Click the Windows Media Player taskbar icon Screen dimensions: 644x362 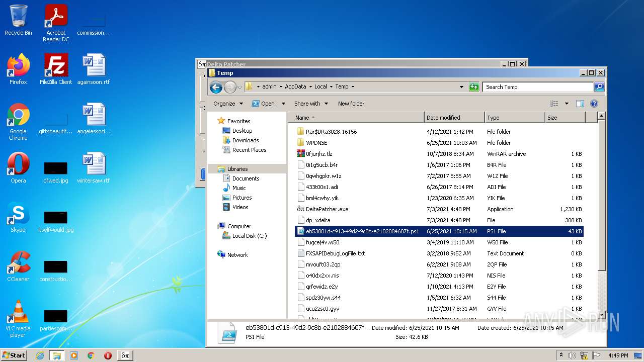tap(73, 355)
